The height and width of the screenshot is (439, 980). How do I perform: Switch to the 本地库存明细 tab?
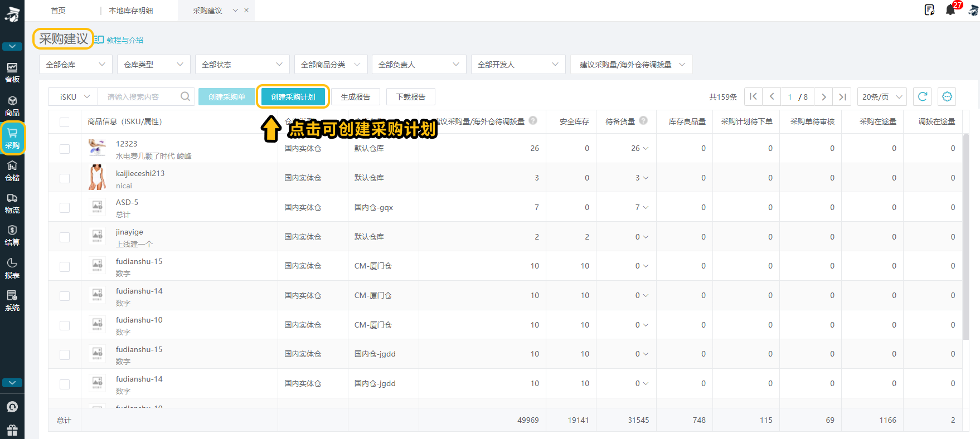(x=131, y=10)
